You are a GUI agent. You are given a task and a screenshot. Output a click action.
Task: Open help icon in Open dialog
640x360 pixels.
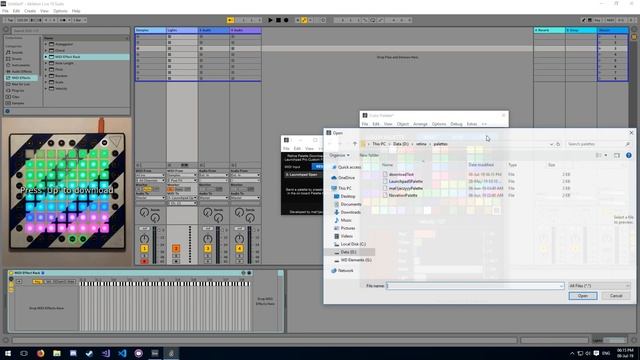coord(629,156)
